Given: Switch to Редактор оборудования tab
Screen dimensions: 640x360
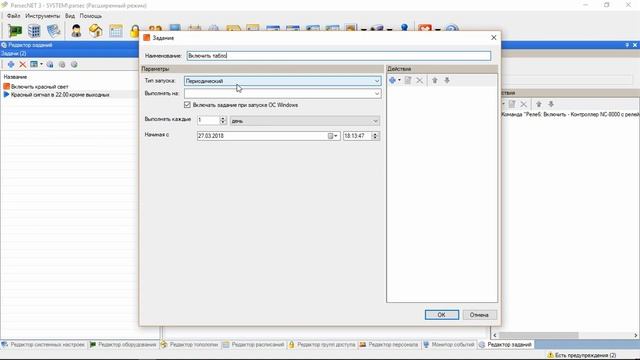Looking at the screenshot, I should [x=123, y=345].
